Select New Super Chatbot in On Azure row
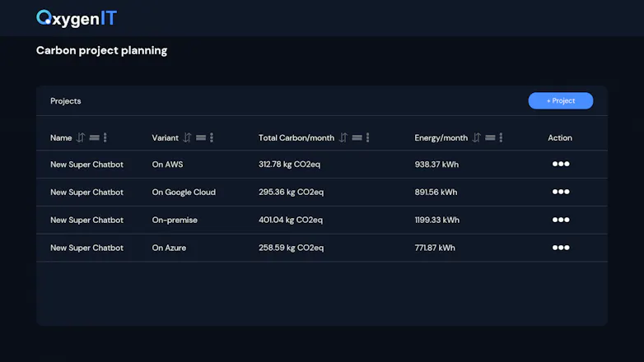Viewport: 644px width, 362px height. click(86, 248)
